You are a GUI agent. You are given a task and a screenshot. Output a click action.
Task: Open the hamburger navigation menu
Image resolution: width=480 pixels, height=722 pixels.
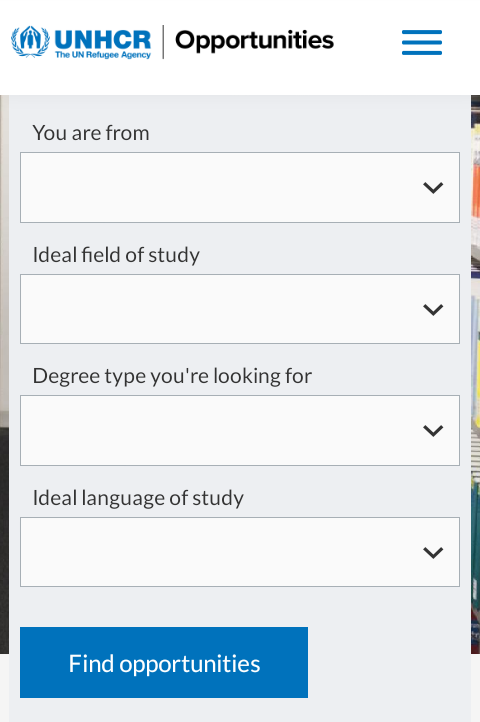[x=421, y=42]
